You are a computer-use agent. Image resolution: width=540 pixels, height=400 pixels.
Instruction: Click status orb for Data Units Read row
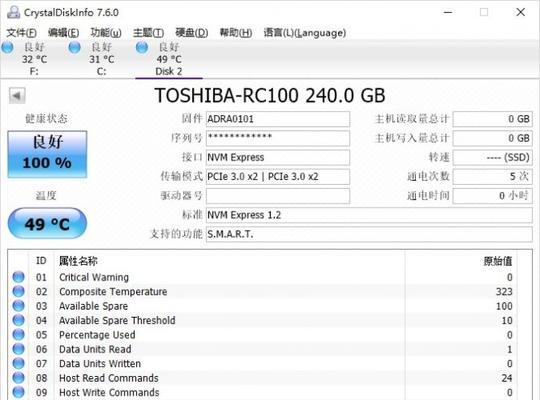point(19,349)
